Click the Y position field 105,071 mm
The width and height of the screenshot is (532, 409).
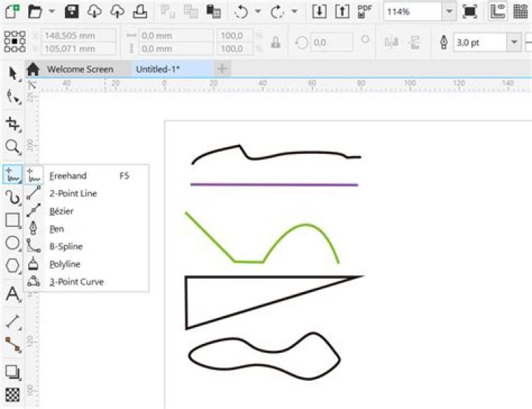[x=78, y=49]
